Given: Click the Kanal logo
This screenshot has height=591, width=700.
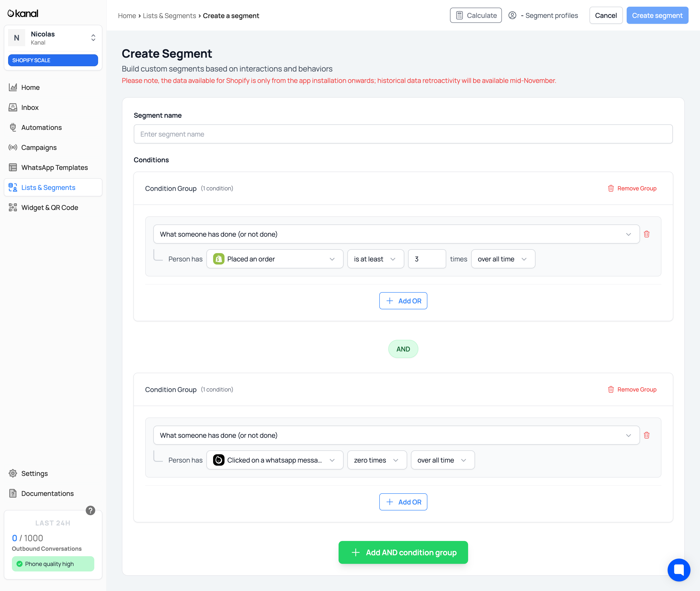Looking at the screenshot, I should point(23,13).
